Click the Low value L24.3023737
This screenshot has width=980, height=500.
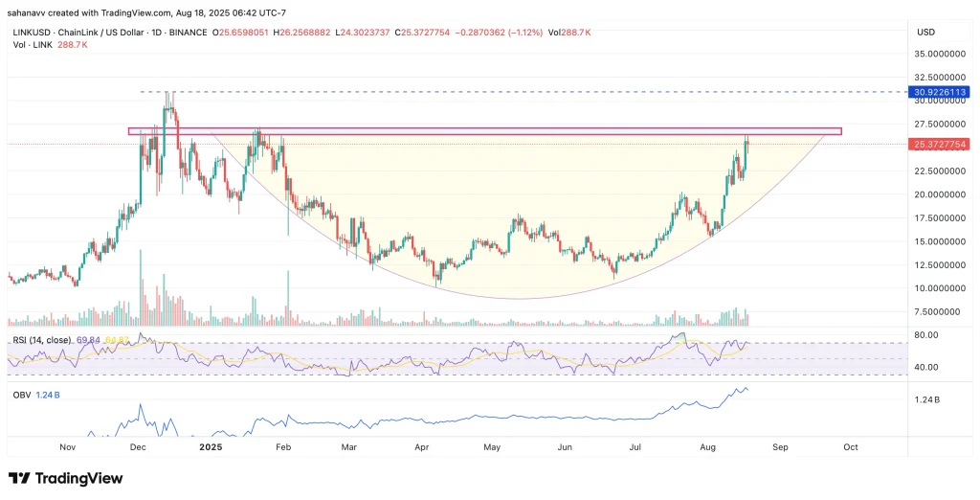pos(365,33)
